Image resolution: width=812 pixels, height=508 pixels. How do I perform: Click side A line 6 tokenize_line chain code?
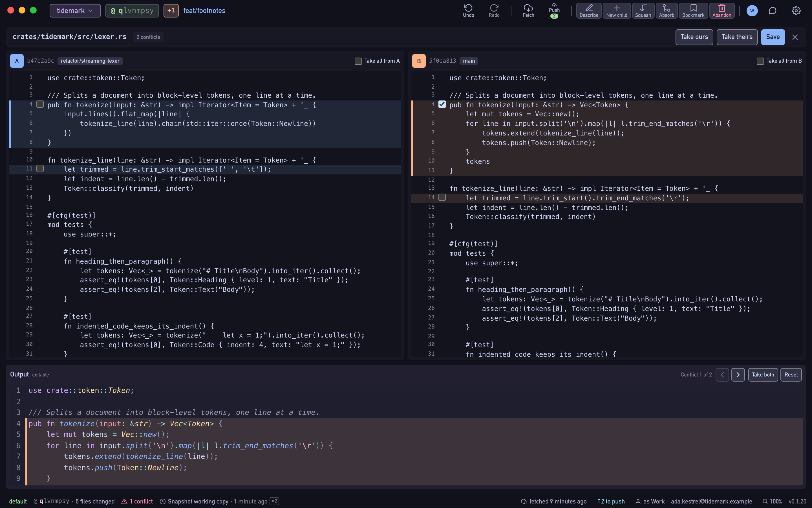coord(198,123)
